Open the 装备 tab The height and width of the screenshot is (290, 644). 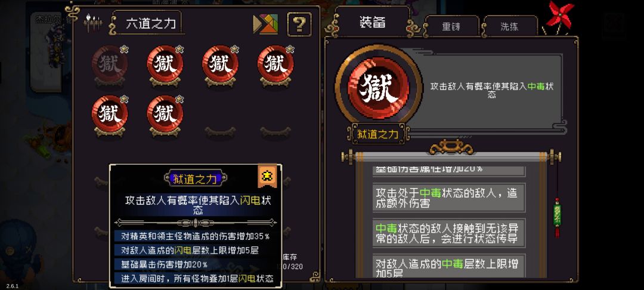(373, 22)
